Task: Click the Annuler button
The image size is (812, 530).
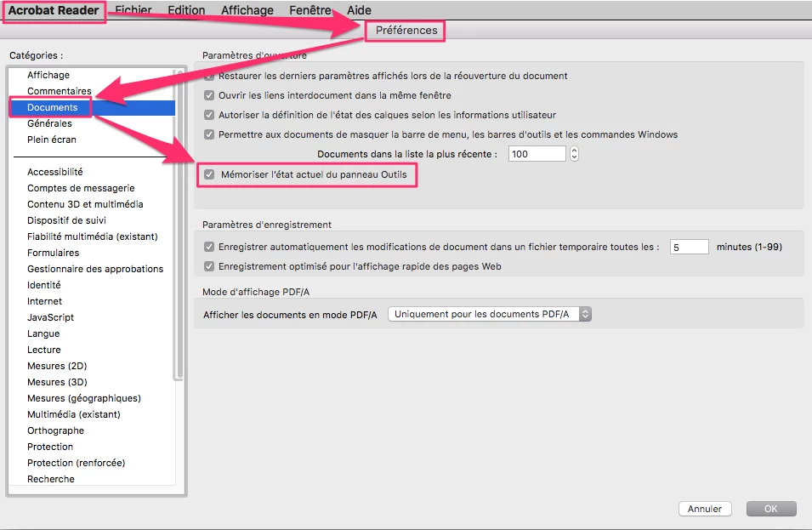Action: click(705, 509)
